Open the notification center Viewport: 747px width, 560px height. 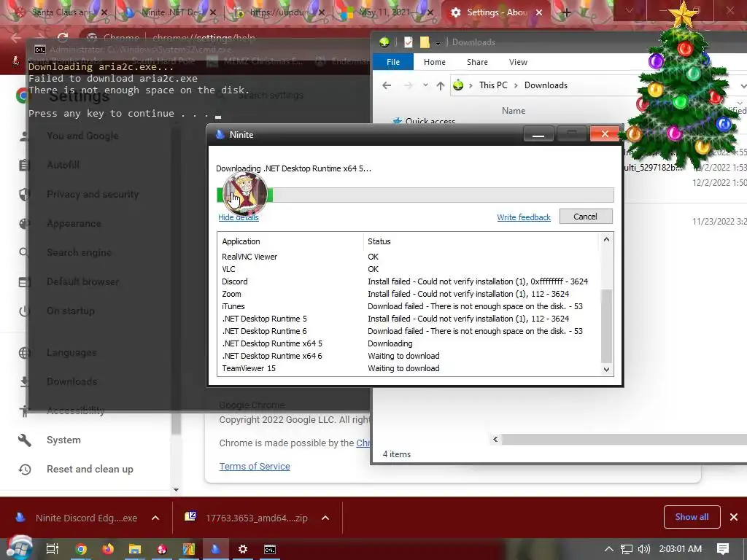(x=723, y=549)
